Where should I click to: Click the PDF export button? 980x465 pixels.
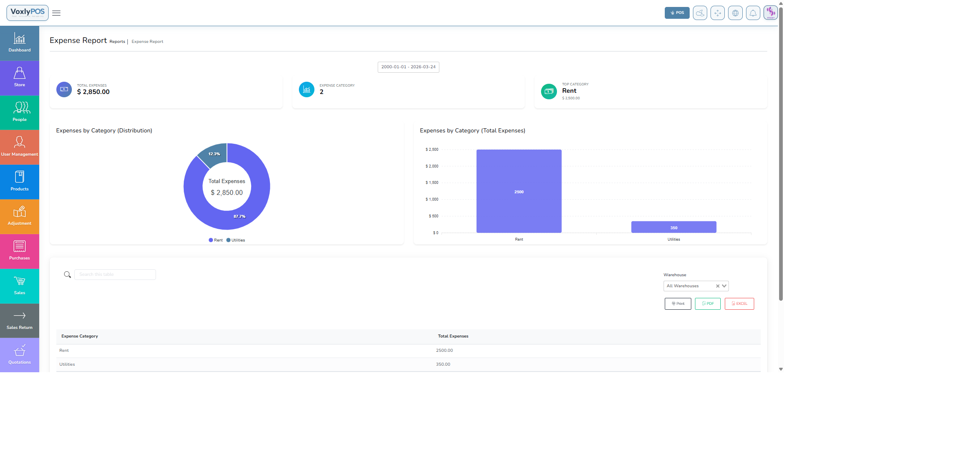[708, 304]
